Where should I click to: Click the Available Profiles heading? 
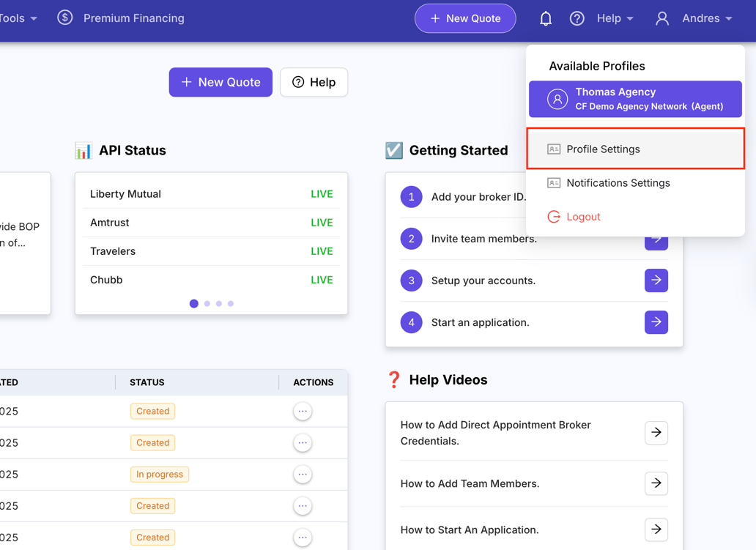597,66
